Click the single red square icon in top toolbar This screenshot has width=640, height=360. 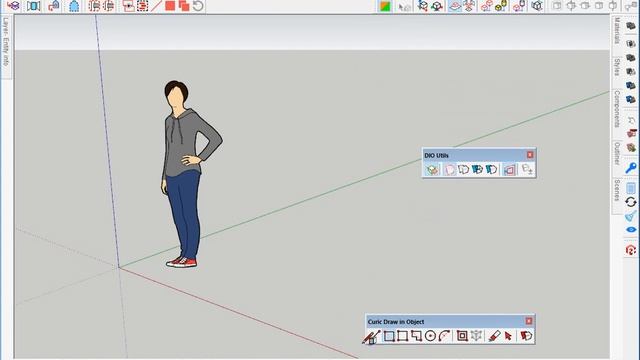click(170, 6)
